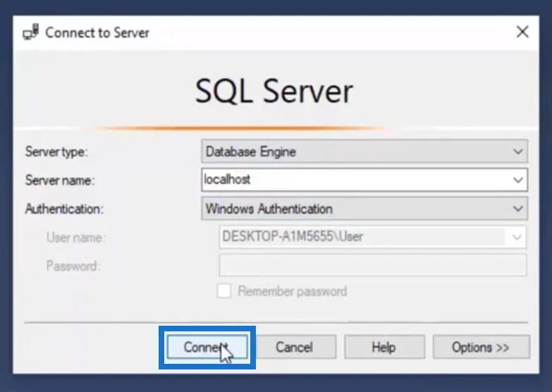
Task: Click the 'SQL Server' heading text
Action: click(x=274, y=91)
